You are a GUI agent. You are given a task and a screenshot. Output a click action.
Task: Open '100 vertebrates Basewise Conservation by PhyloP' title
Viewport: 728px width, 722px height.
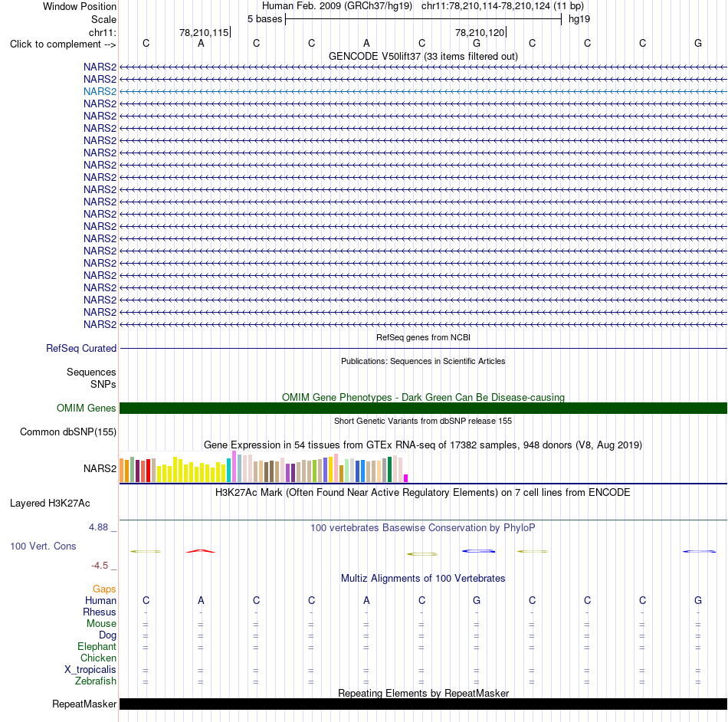coord(423,528)
